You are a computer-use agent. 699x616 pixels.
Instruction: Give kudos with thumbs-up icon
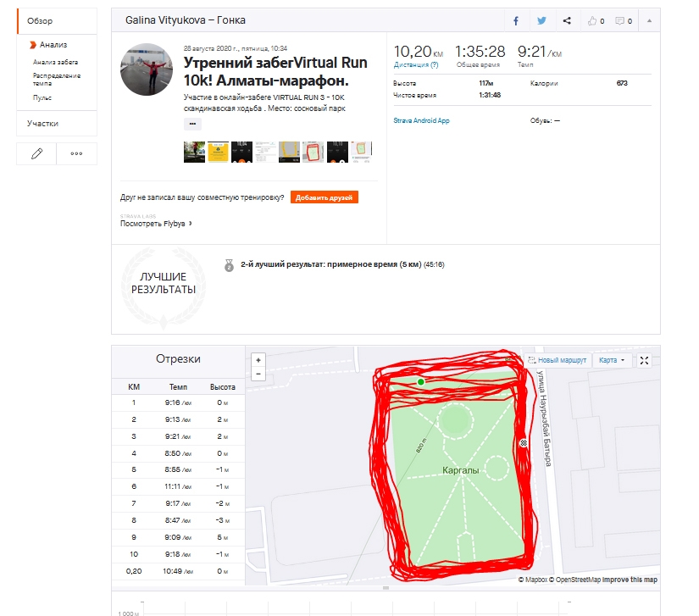(x=596, y=20)
